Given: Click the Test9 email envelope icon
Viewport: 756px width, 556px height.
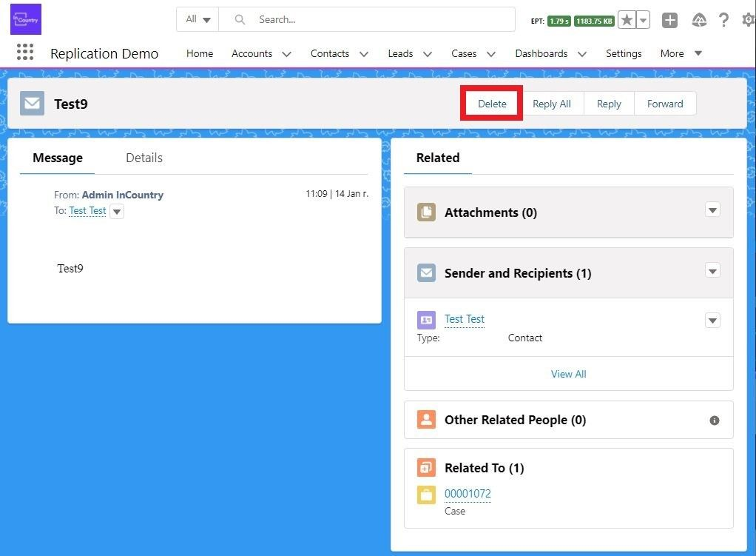Looking at the screenshot, I should tap(33, 104).
